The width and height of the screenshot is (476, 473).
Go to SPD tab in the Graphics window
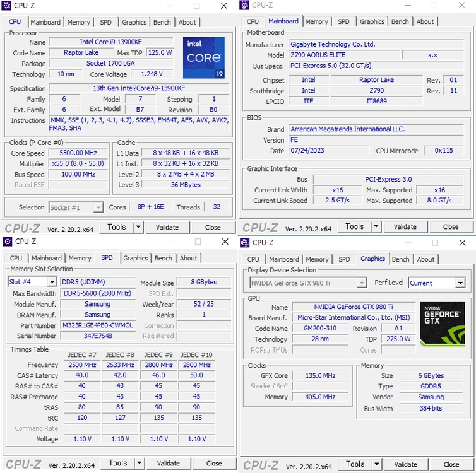(344, 260)
